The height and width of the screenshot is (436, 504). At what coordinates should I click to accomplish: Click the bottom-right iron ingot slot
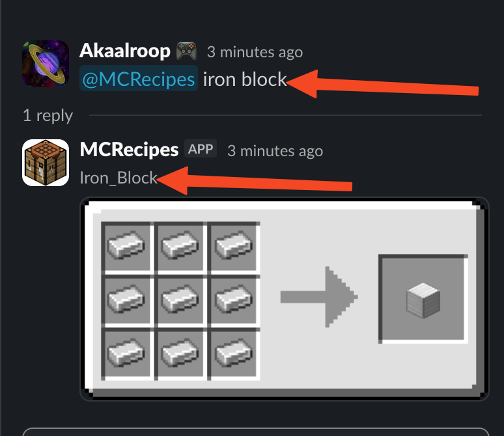tap(234, 354)
